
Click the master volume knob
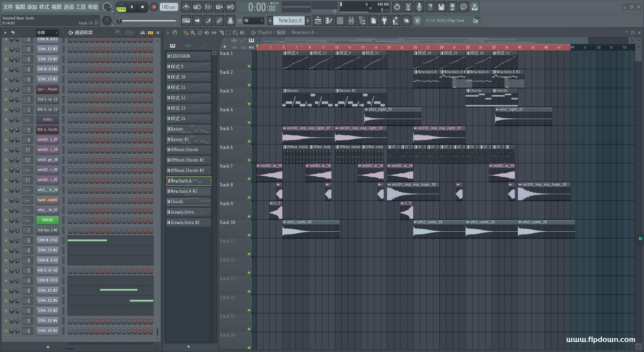pos(107,7)
